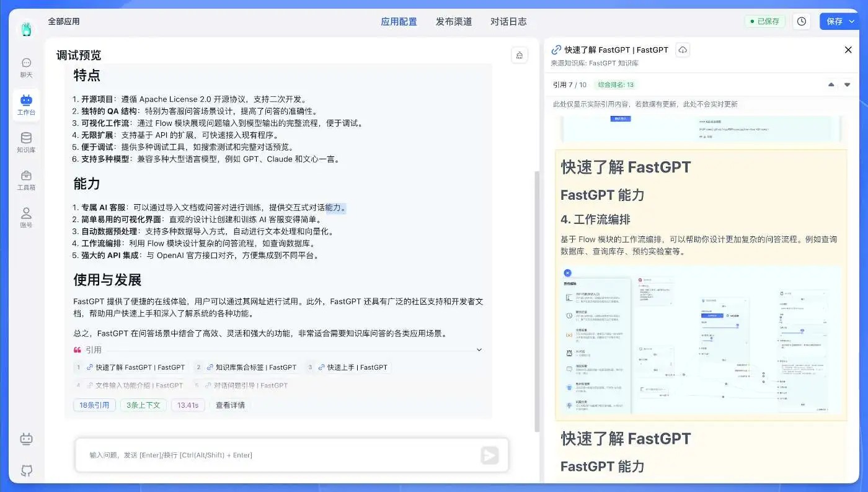This screenshot has width=868, height=492.
Task: Go to next citation with down arrow
Action: pos(847,85)
